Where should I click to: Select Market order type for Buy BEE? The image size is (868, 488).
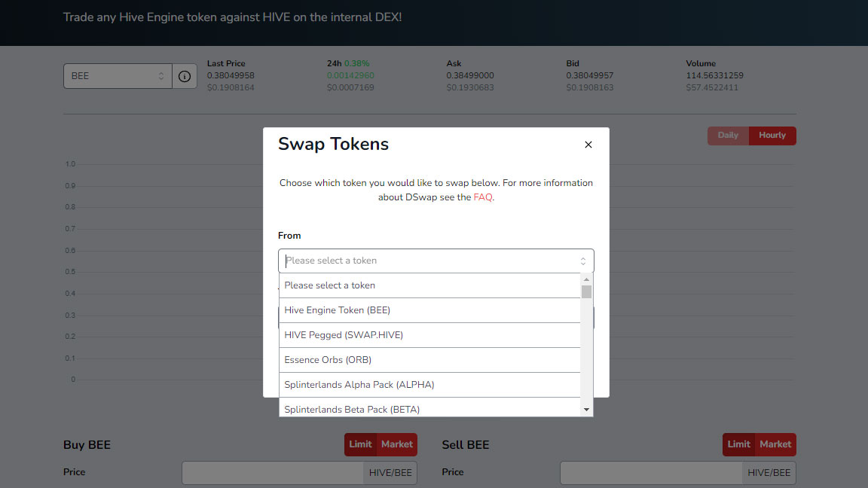[397, 444]
